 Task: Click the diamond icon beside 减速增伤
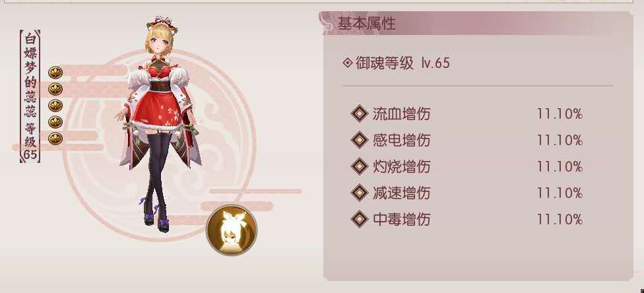click(360, 193)
